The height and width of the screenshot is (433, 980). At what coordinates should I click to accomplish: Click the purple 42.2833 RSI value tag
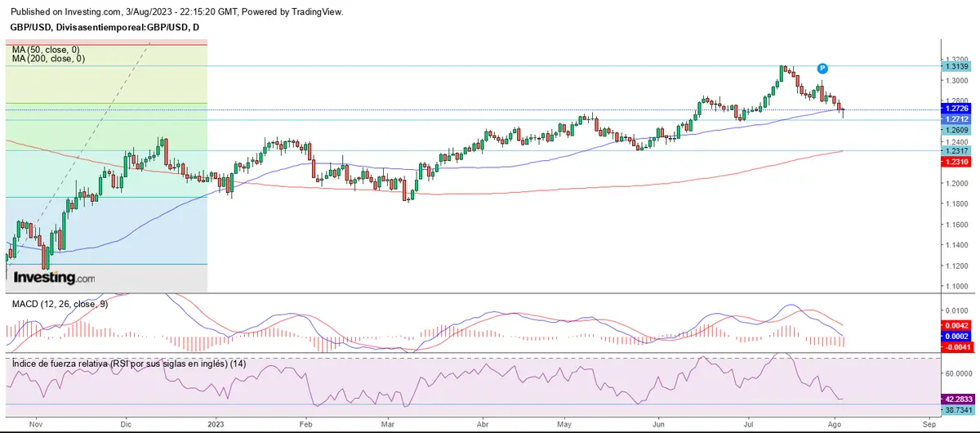pyautogui.click(x=955, y=399)
